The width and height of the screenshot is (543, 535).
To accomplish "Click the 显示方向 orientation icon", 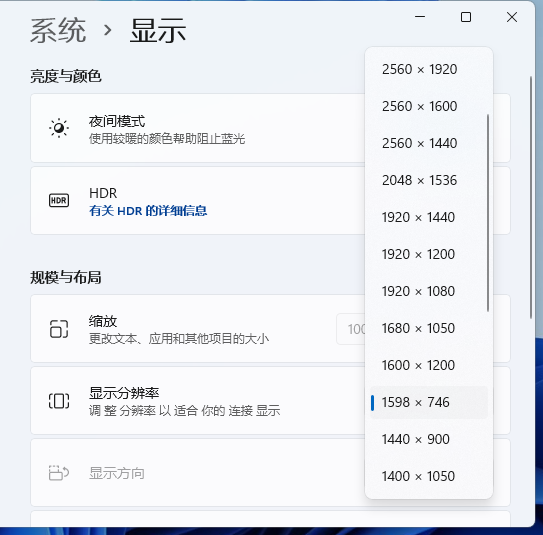I will pyautogui.click(x=59, y=473).
